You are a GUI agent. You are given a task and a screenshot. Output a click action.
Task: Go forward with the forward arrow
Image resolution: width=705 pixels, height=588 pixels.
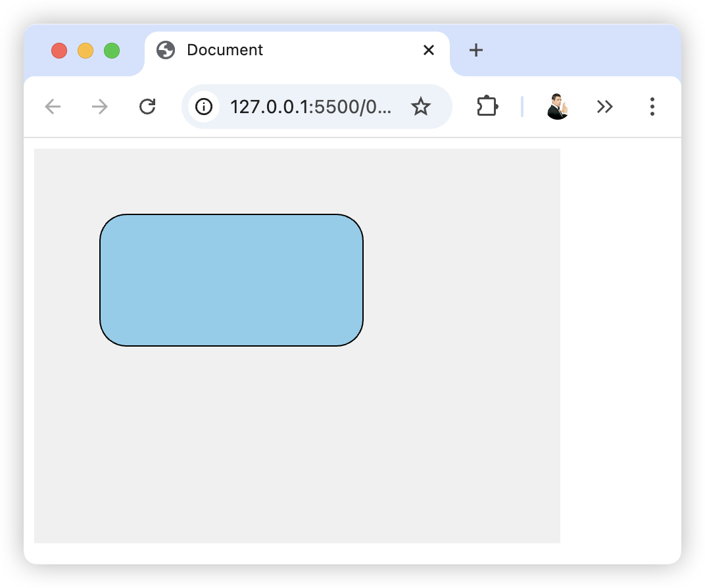pos(100,107)
